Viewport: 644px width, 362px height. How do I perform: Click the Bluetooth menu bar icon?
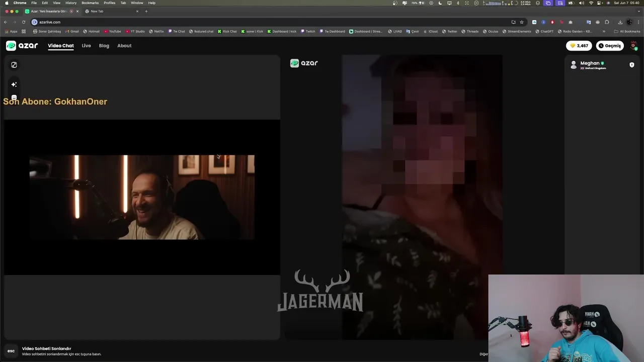(x=457, y=3)
